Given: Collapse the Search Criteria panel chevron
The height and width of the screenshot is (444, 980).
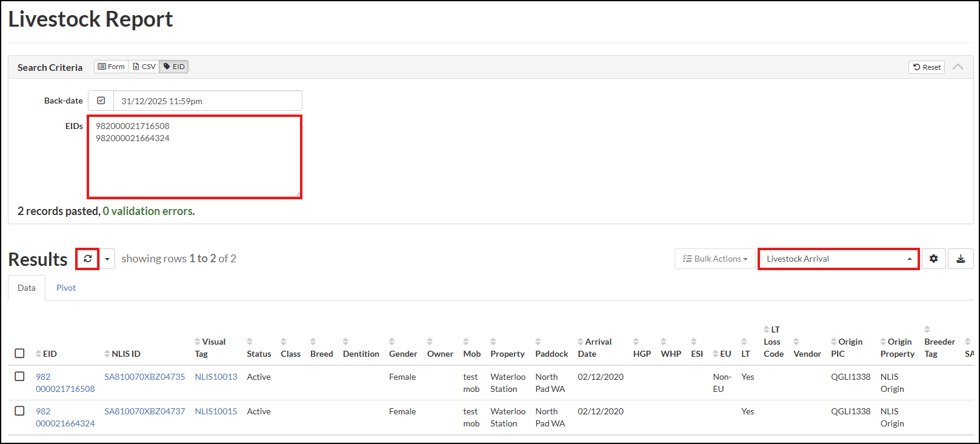Looking at the screenshot, I should pyautogui.click(x=958, y=67).
